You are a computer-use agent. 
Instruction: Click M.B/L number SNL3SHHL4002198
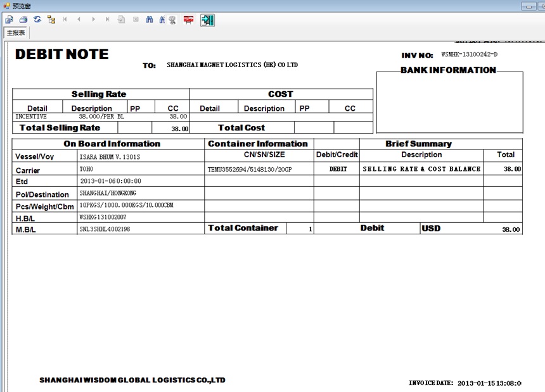(105, 229)
